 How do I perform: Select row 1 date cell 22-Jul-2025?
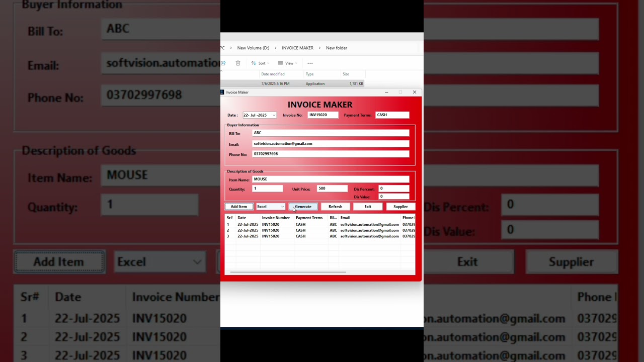tap(248, 225)
